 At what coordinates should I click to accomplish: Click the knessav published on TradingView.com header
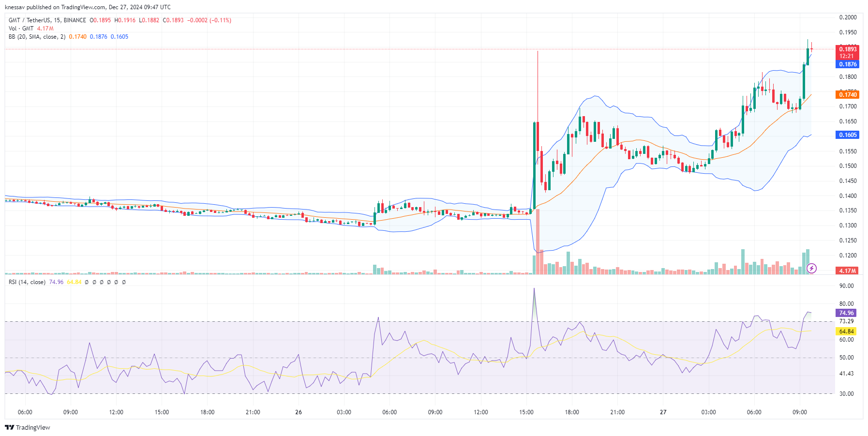88,7
